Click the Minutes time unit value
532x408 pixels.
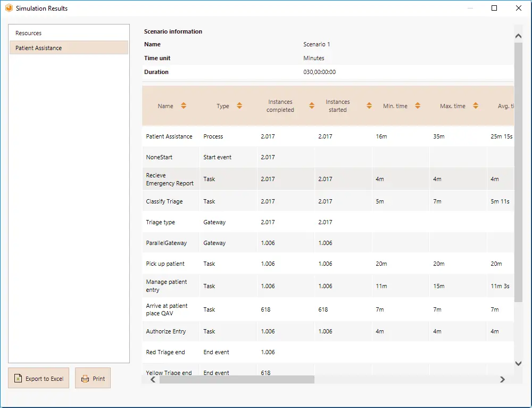(314, 58)
